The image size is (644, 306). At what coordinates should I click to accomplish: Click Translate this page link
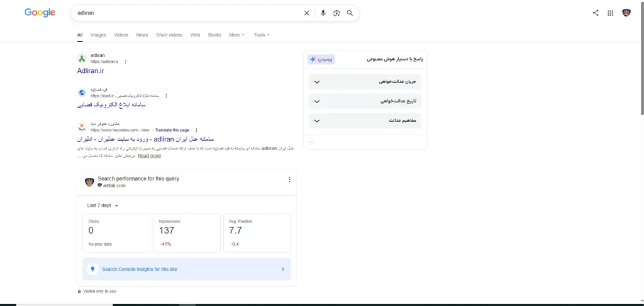coord(172,130)
